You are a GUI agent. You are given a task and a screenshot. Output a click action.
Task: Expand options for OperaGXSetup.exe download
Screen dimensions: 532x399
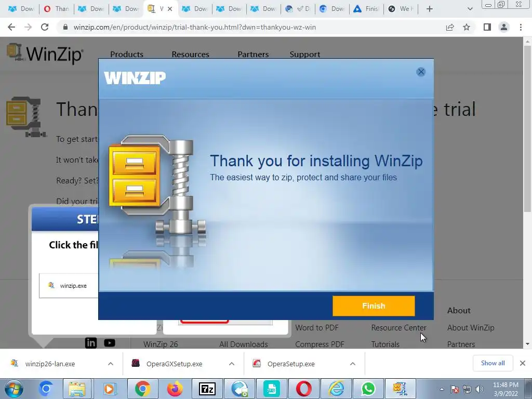click(232, 364)
